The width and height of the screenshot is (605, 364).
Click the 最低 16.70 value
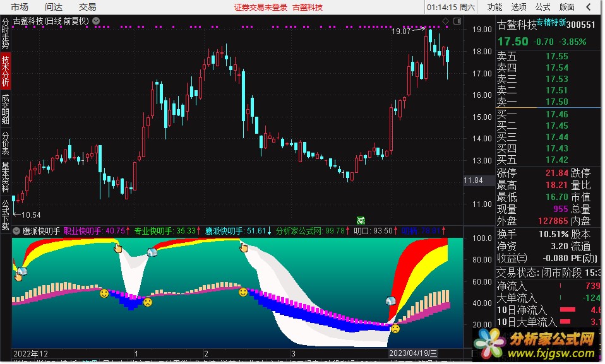(x=557, y=197)
